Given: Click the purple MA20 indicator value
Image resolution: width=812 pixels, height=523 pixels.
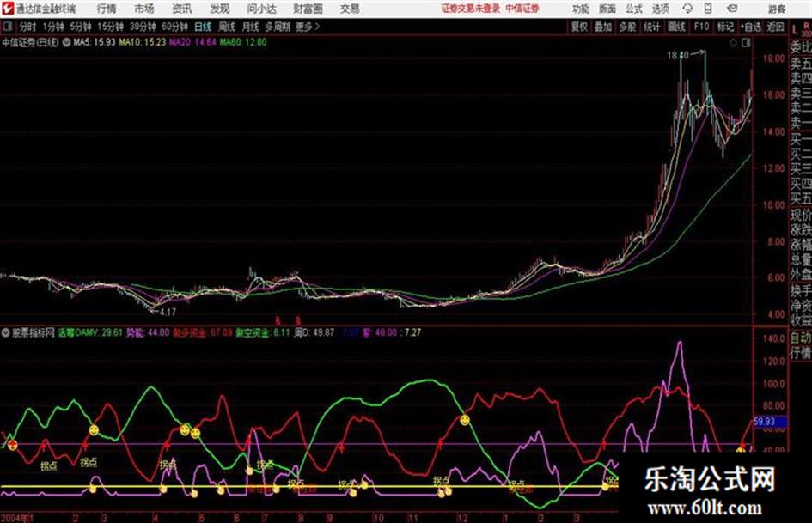Looking at the screenshot, I should [192, 42].
